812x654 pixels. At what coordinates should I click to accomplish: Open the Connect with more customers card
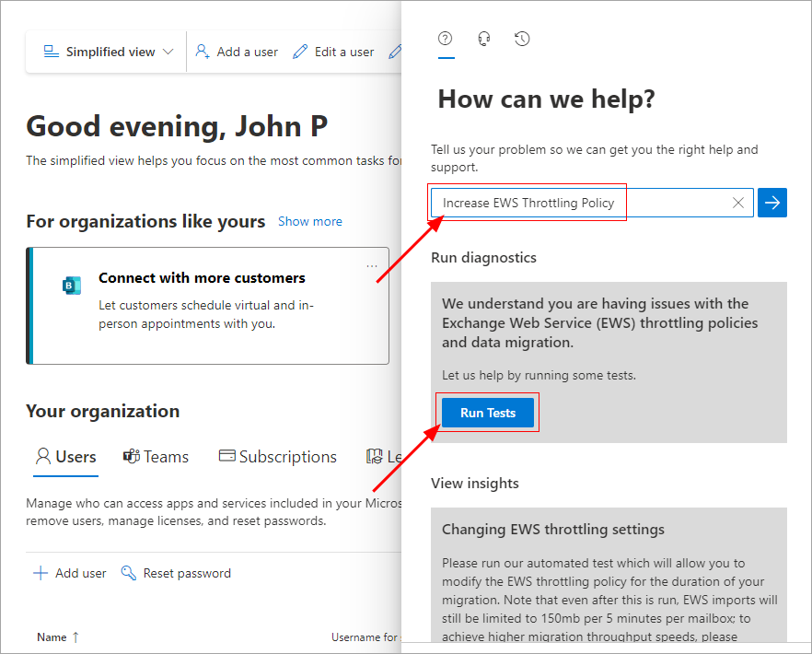(208, 306)
